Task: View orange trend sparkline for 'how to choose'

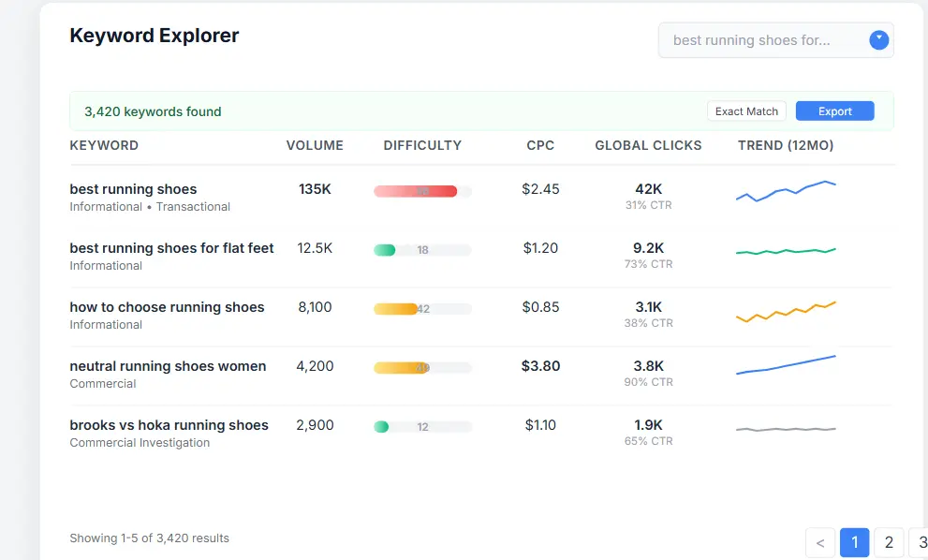Action: [x=786, y=312]
